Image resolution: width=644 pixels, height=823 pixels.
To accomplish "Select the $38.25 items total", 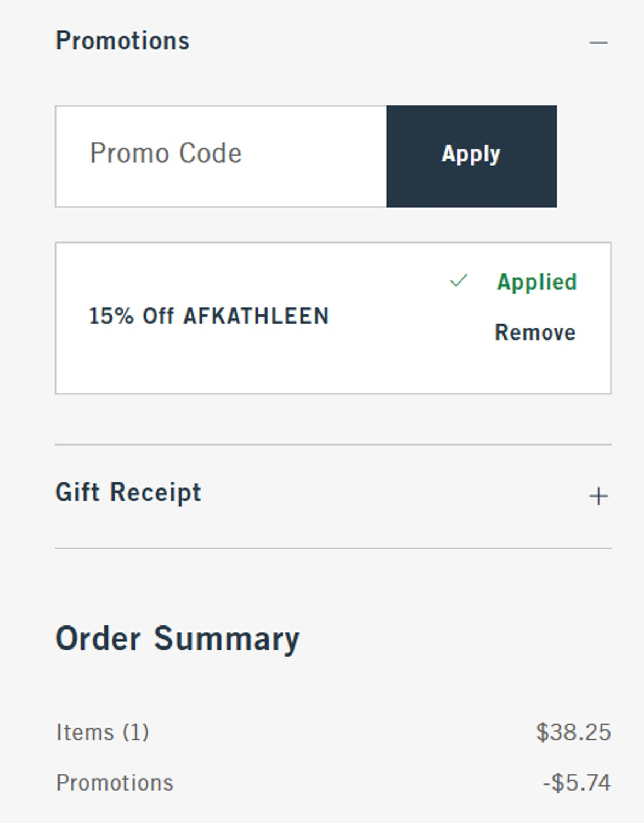I will [573, 732].
